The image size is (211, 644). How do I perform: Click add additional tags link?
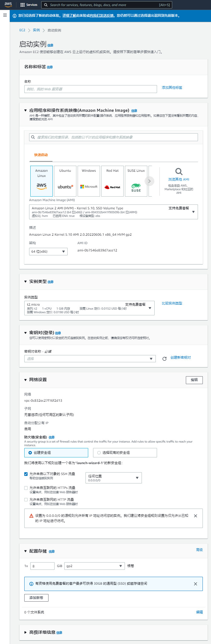(x=172, y=88)
